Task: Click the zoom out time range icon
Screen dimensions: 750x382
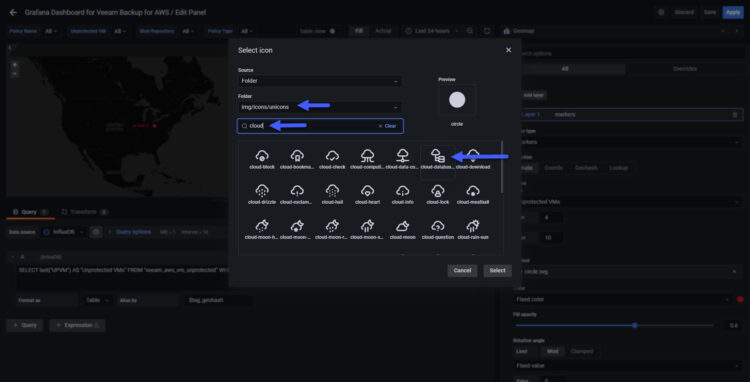Action: (470, 31)
